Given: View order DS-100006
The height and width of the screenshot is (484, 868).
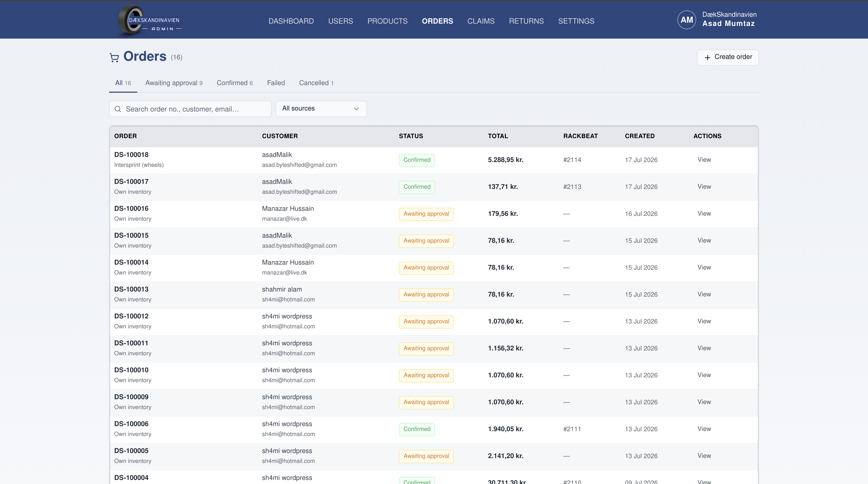Looking at the screenshot, I should point(704,429).
